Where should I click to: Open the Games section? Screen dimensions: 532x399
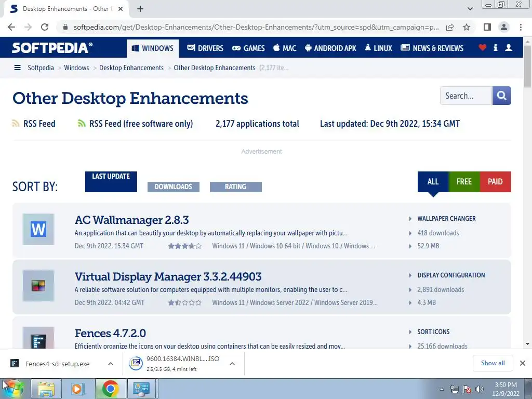[x=248, y=48]
